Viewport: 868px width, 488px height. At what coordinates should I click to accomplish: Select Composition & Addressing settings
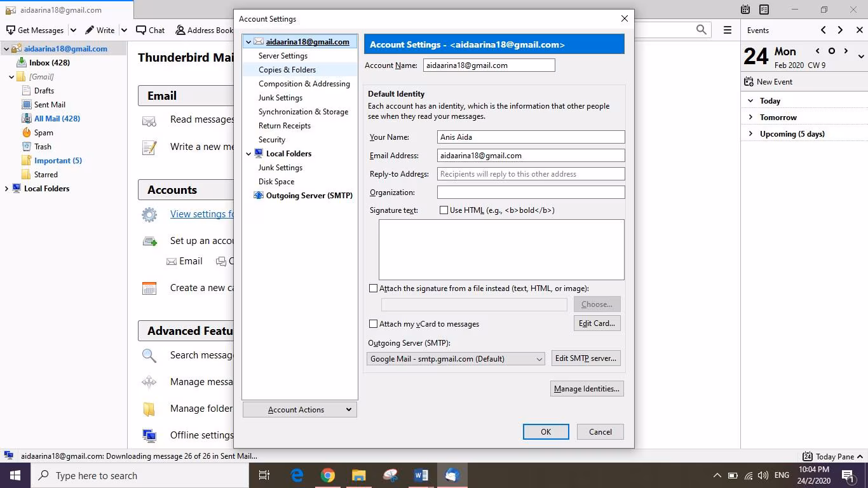pyautogui.click(x=304, y=84)
